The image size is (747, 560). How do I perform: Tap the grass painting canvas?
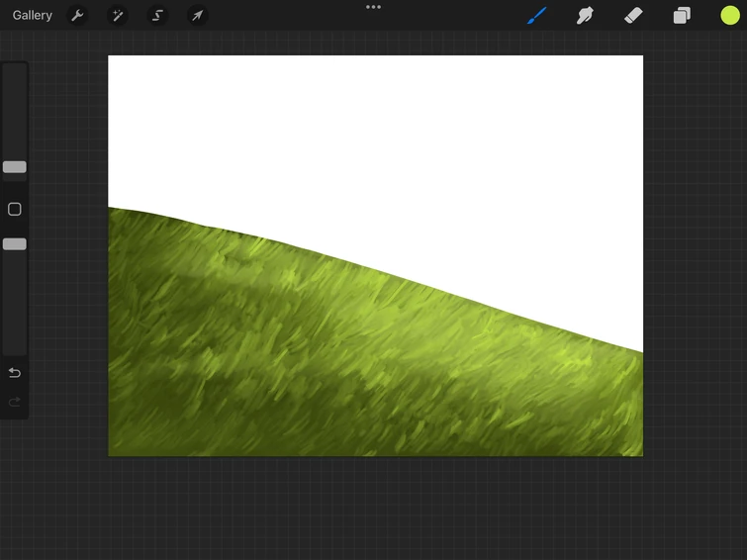coord(375,255)
